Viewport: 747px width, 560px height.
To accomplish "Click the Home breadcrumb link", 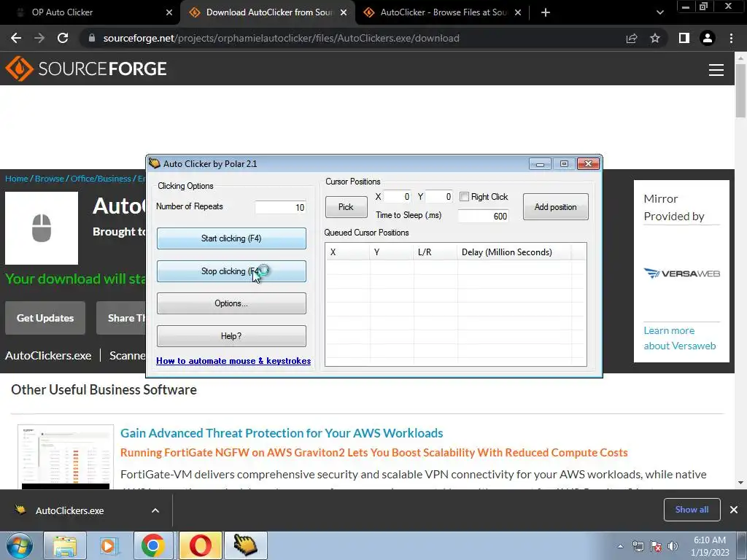I will click(17, 179).
